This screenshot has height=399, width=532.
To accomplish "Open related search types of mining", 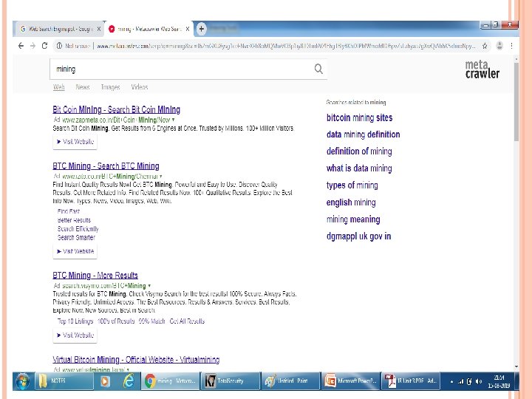I will click(x=352, y=185).
